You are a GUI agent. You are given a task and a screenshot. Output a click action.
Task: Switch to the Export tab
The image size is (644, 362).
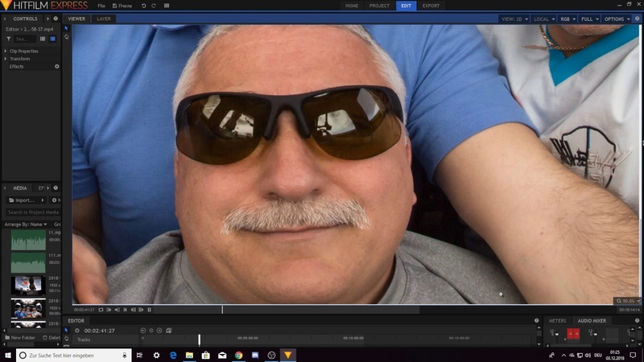tap(431, 6)
